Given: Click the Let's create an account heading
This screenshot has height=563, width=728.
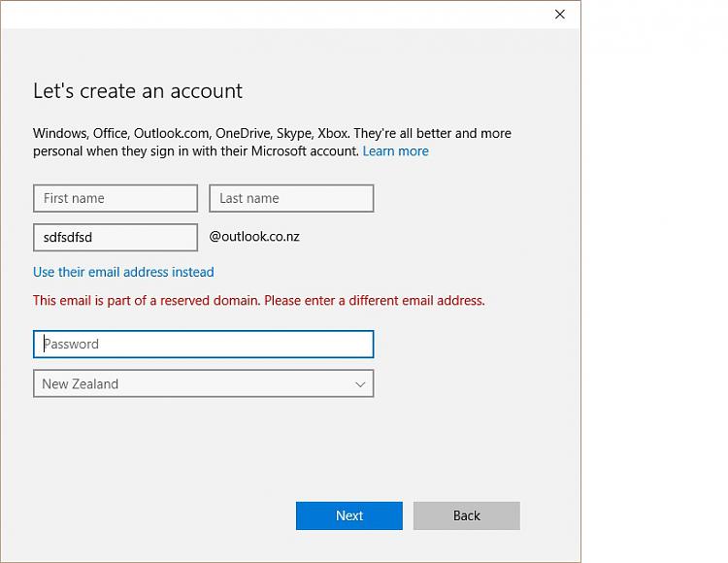Looking at the screenshot, I should click(138, 91).
